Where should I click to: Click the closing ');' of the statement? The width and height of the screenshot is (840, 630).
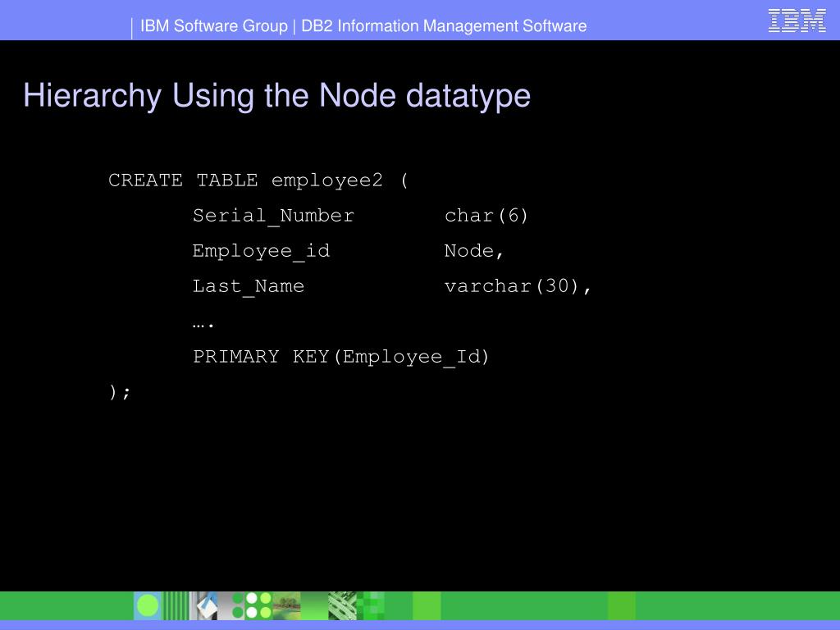coord(120,392)
